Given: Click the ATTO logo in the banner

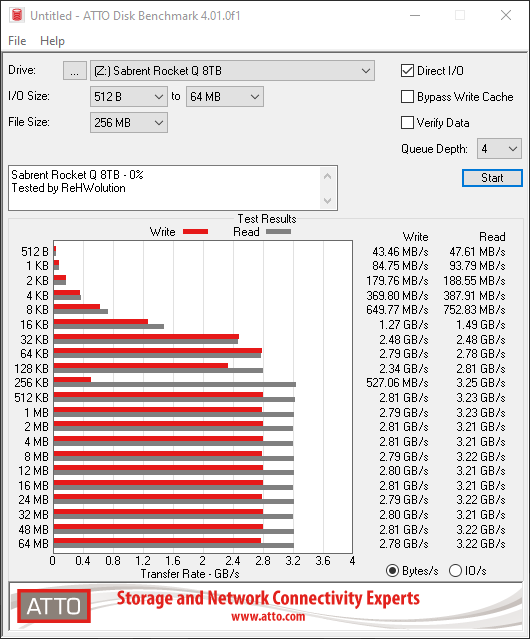Looking at the screenshot, I should click(54, 606).
